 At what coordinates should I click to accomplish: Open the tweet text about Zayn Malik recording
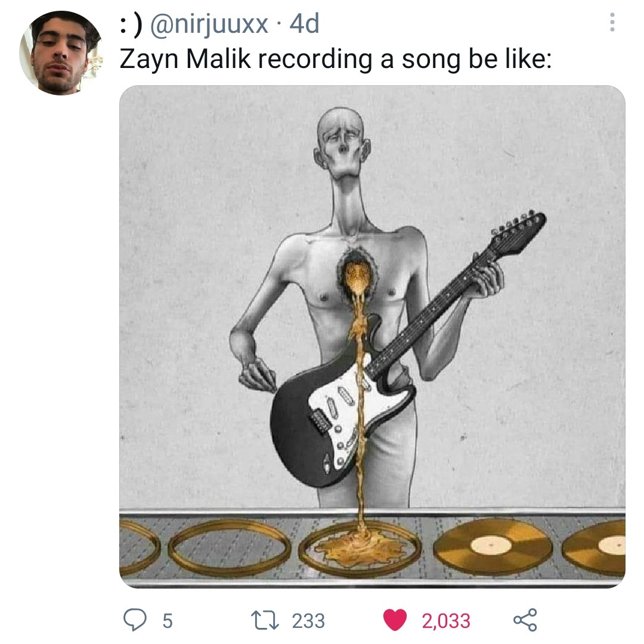tap(336, 58)
